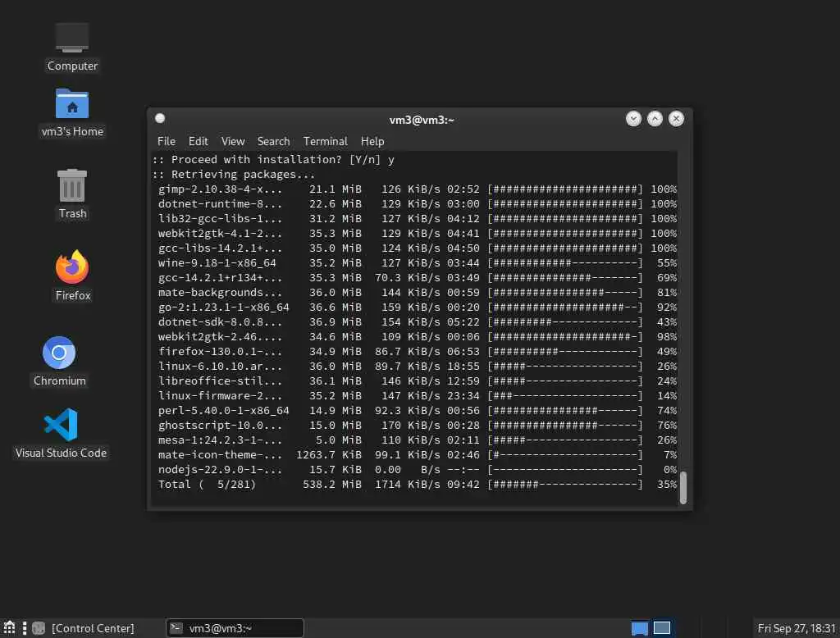
Task: Click the mesa-1:24.2.3 package name
Action: tap(220, 440)
